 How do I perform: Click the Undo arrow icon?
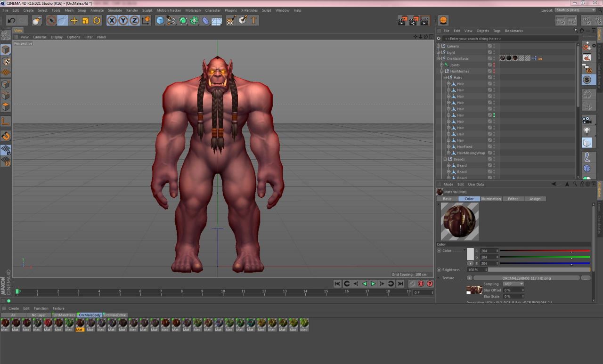tap(11, 20)
